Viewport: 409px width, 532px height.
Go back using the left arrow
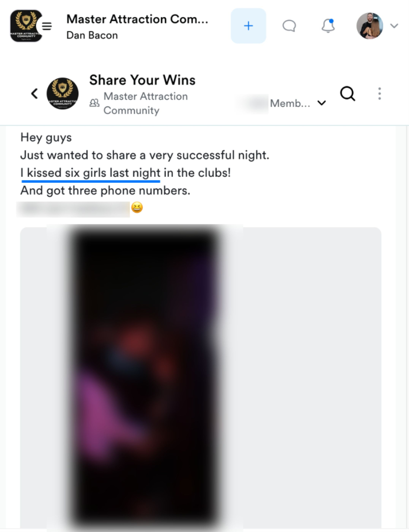tap(34, 93)
